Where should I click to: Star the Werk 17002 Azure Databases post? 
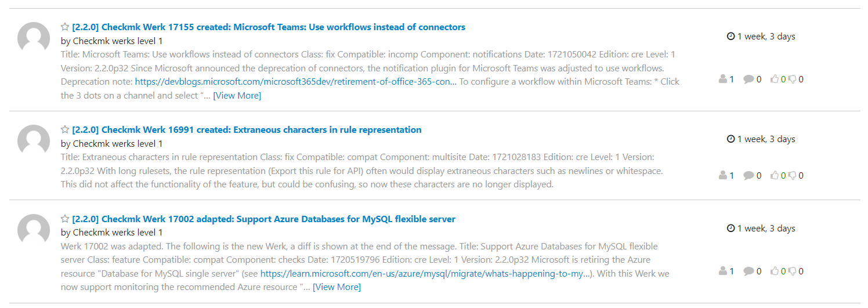pos(65,219)
